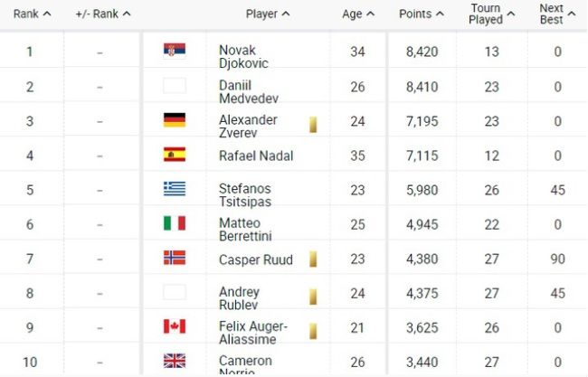Click the Norway flag next to Casper Ruud
The width and height of the screenshot is (588, 377).
click(175, 258)
